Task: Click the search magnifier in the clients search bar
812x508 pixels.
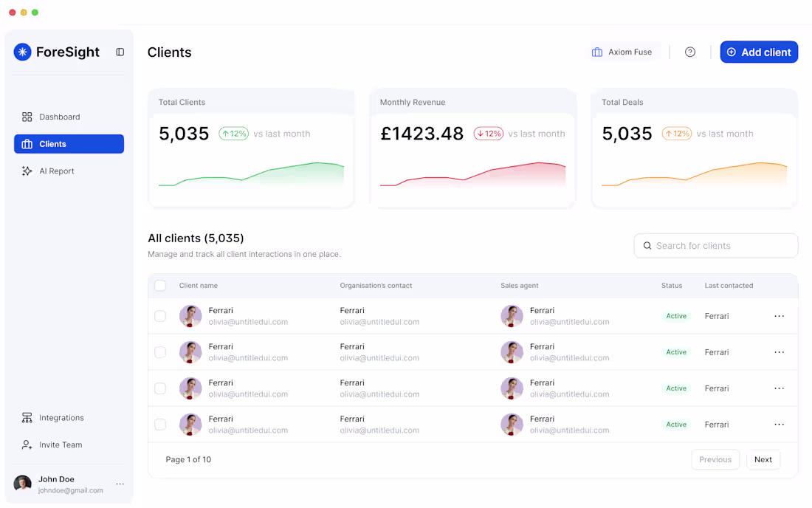Action: point(647,245)
